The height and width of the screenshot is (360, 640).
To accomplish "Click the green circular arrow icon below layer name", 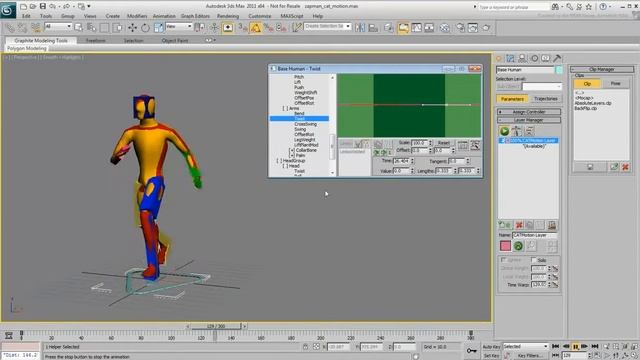I will point(518,246).
